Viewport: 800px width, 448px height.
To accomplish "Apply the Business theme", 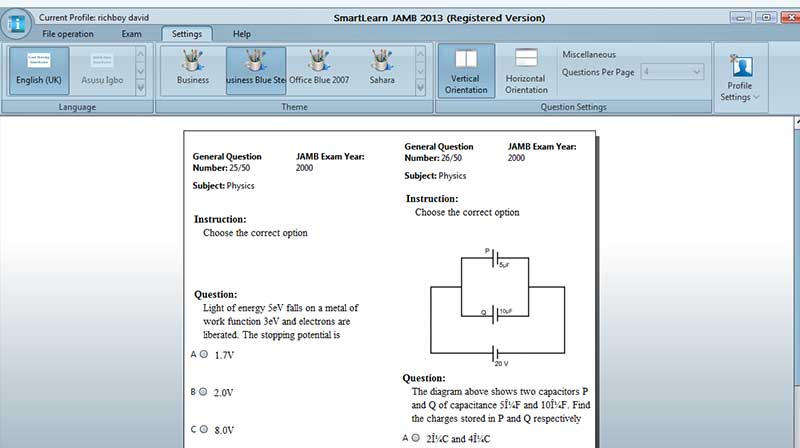I will pos(193,71).
